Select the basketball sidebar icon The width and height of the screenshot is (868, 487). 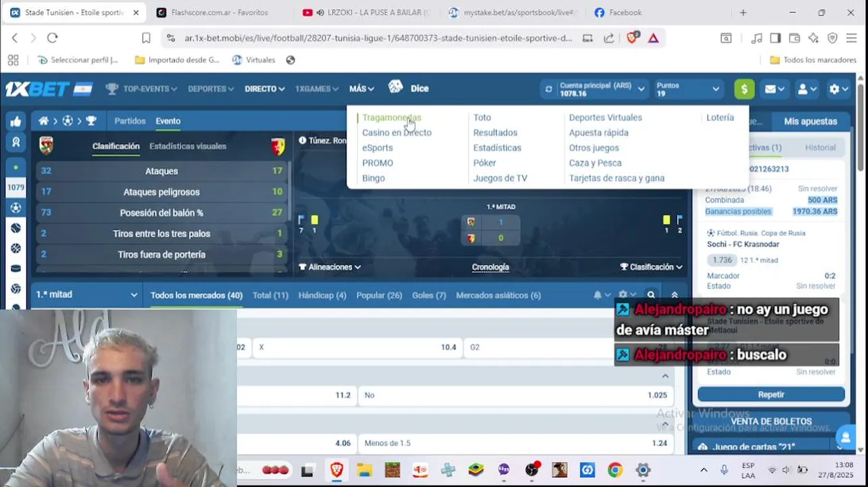16,248
